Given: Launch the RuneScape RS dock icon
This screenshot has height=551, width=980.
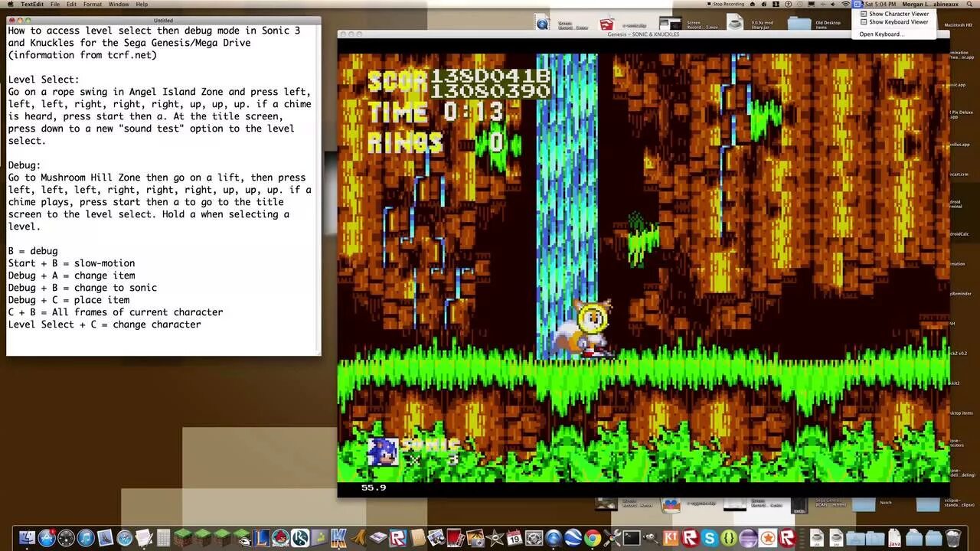Looking at the screenshot, I should click(300, 537).
